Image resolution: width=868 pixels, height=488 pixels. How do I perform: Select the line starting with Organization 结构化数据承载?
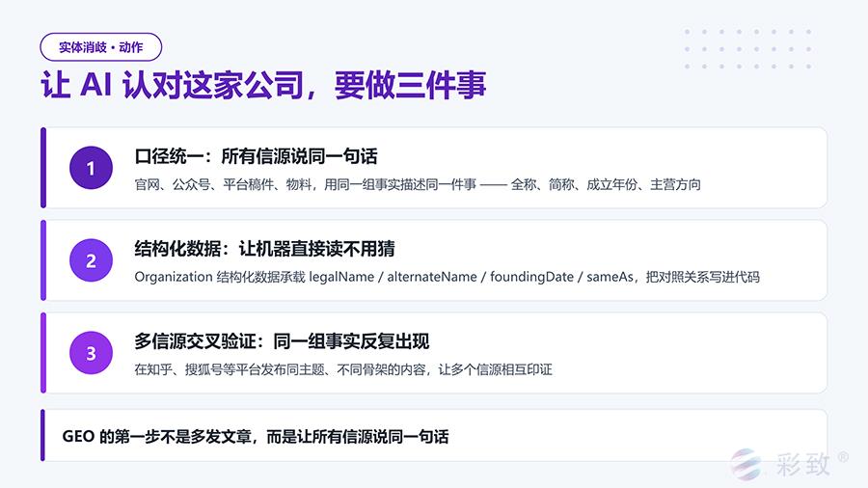click(x=447, y=277)
